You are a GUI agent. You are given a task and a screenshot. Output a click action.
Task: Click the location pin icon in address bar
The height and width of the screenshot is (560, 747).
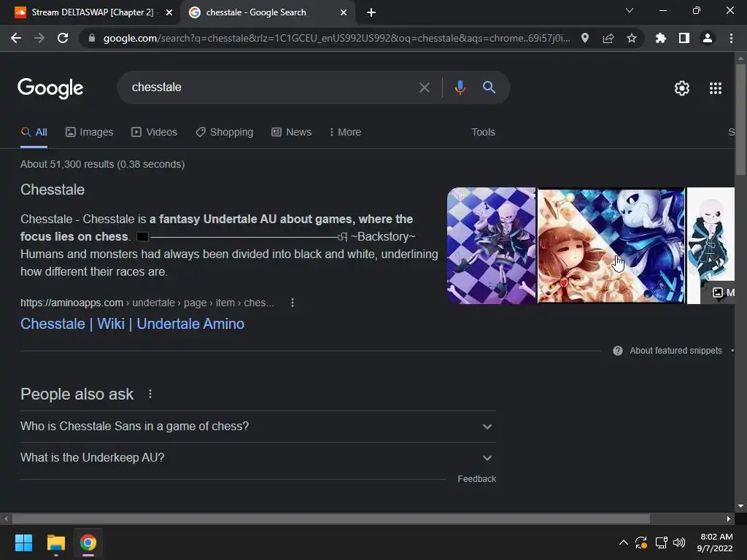(x=585, y=38)
